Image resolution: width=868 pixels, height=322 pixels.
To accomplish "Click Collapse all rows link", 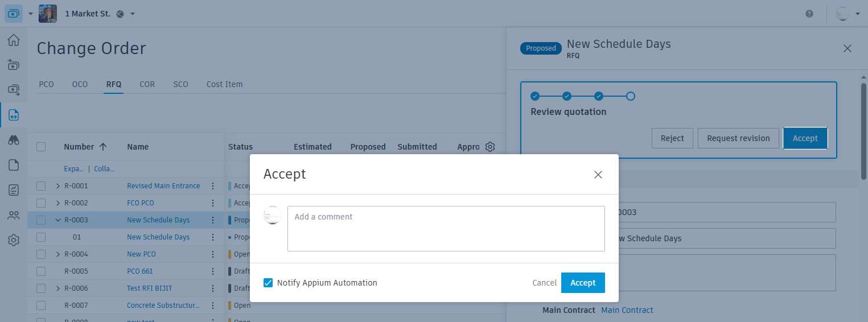I will (x=104, y=169).
